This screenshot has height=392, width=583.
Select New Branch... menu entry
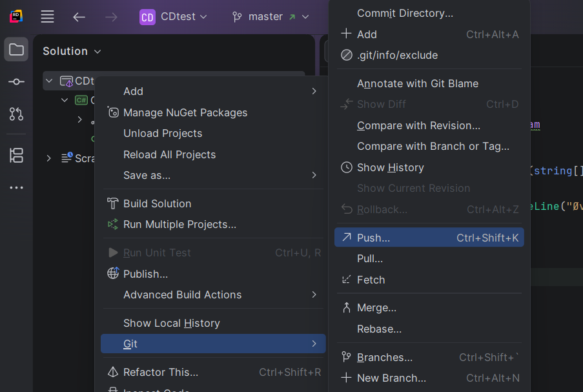click(429, 378)
